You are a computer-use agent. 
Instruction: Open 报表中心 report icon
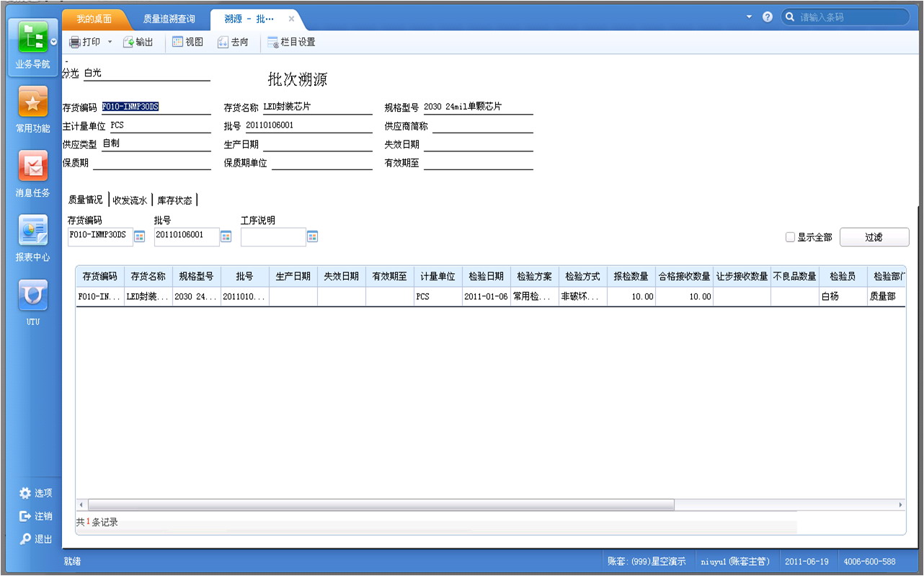[x=32, y=231]
